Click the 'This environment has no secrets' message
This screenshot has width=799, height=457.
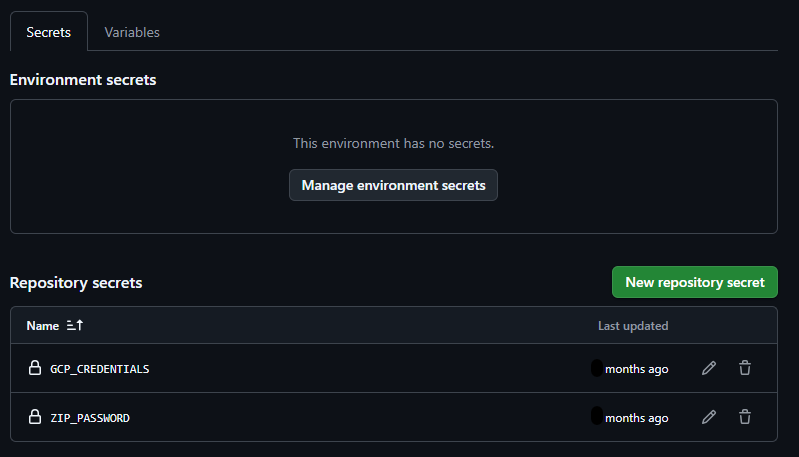(393, 144)
